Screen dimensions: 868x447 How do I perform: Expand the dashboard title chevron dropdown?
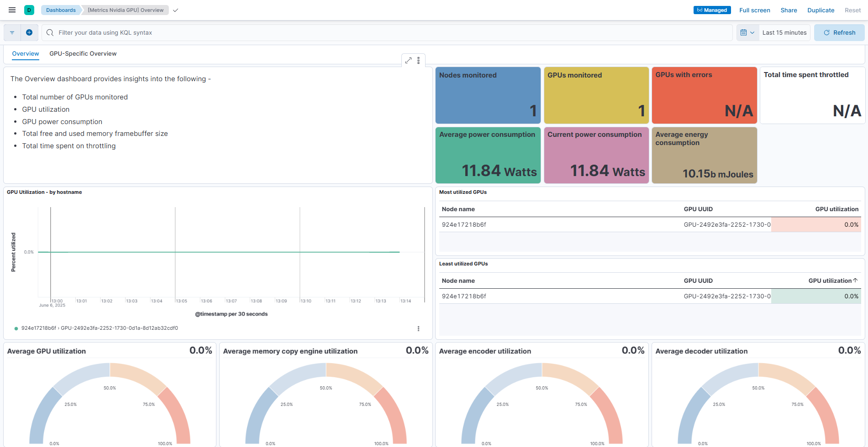click(175, 10)
